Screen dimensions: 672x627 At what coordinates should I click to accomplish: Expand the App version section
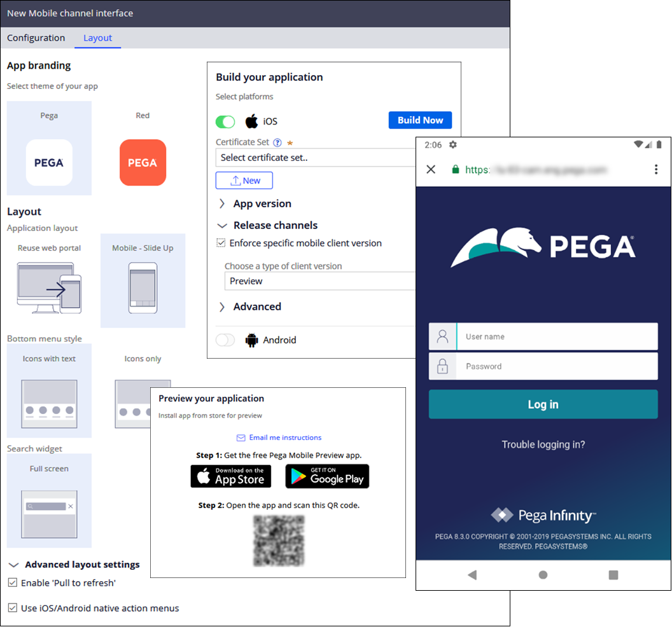(222, 204)
